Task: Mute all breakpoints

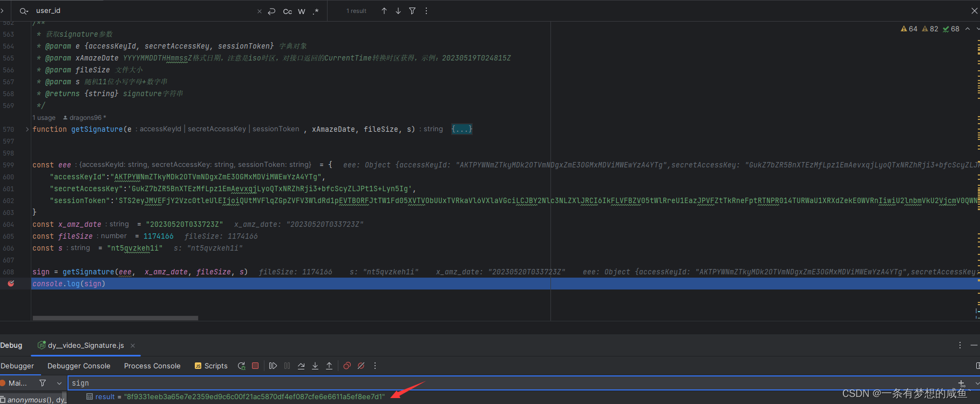Action: [x=361, y=366]
